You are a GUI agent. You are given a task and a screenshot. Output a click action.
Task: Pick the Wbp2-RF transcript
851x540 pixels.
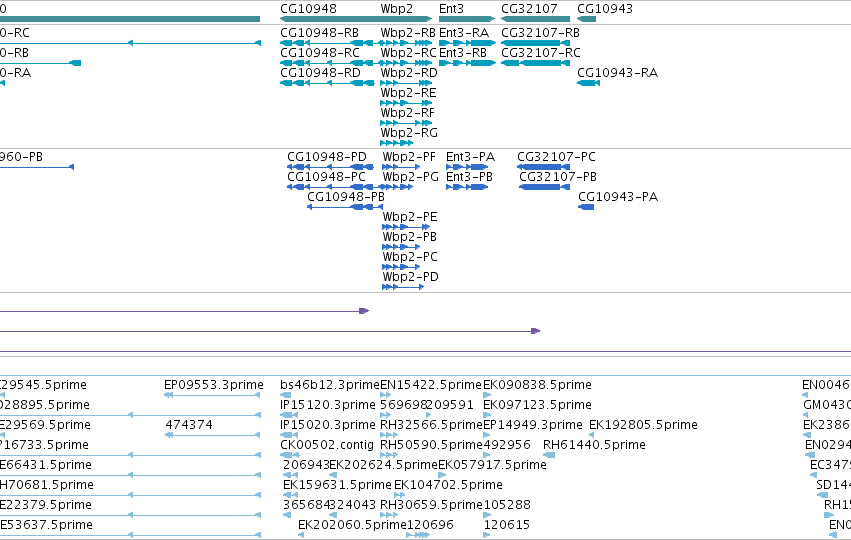pyautogui.click(x=408, y=113)
